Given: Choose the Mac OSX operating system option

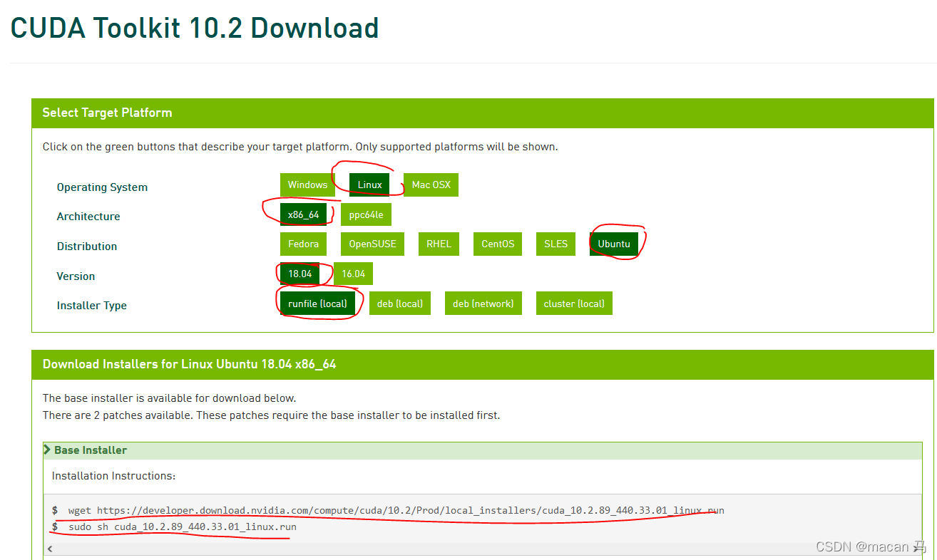Looking at the screenshot, I should point(431,185).
